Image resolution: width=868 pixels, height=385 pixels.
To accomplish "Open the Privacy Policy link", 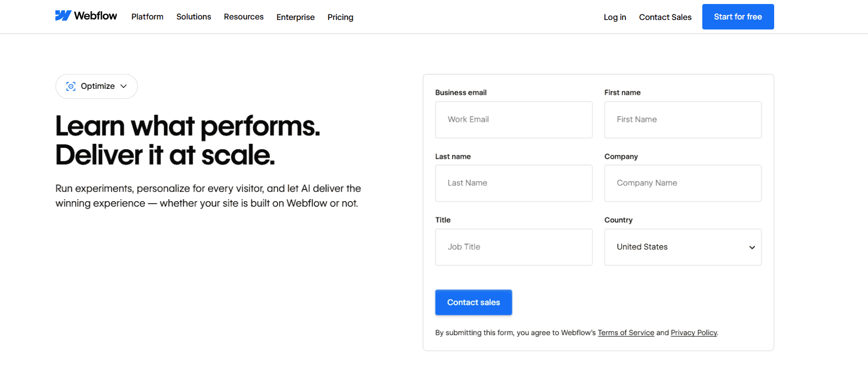I will coord(693,332).
